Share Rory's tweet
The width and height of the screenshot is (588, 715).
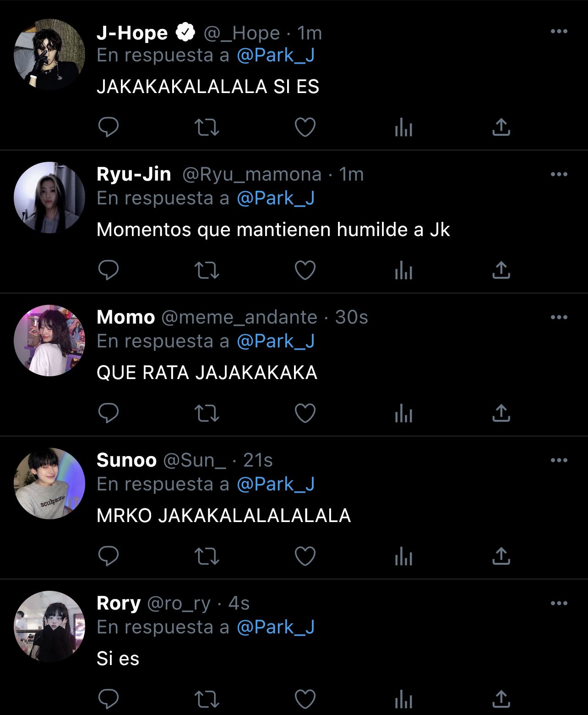[x=501, y=699]
